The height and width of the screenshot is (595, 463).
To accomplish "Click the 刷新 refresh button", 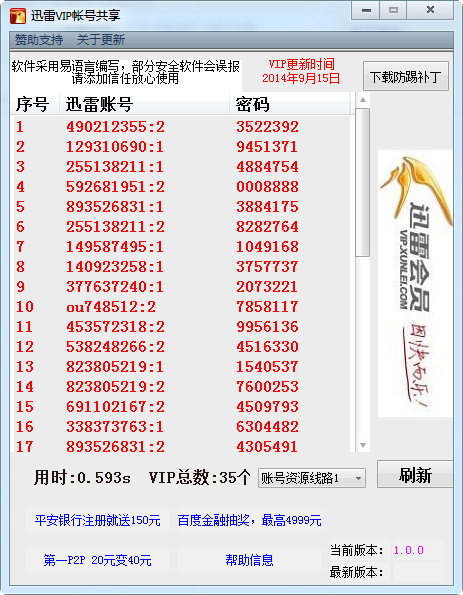I will 415,474.
